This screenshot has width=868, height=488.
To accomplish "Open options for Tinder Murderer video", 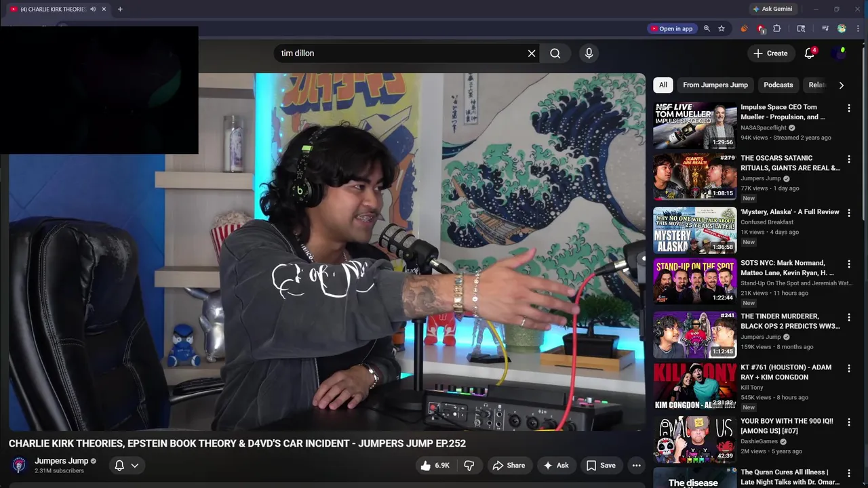I will (848, 317).
